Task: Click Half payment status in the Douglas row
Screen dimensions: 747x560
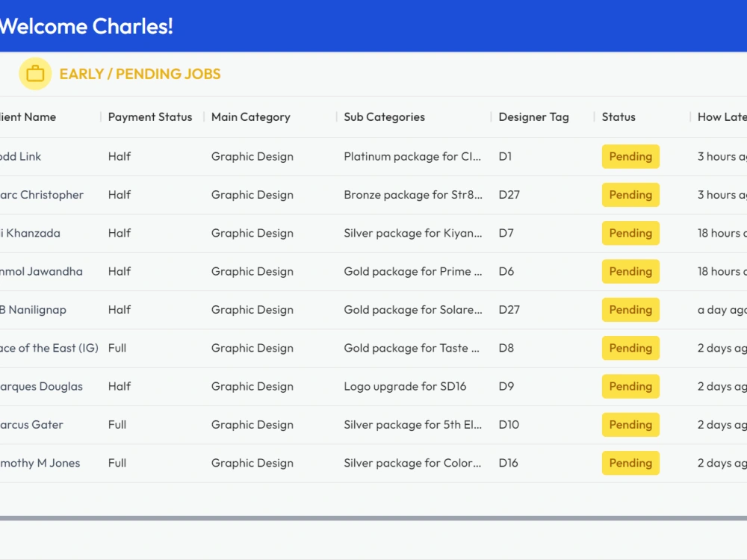Action: coord(119,387)
